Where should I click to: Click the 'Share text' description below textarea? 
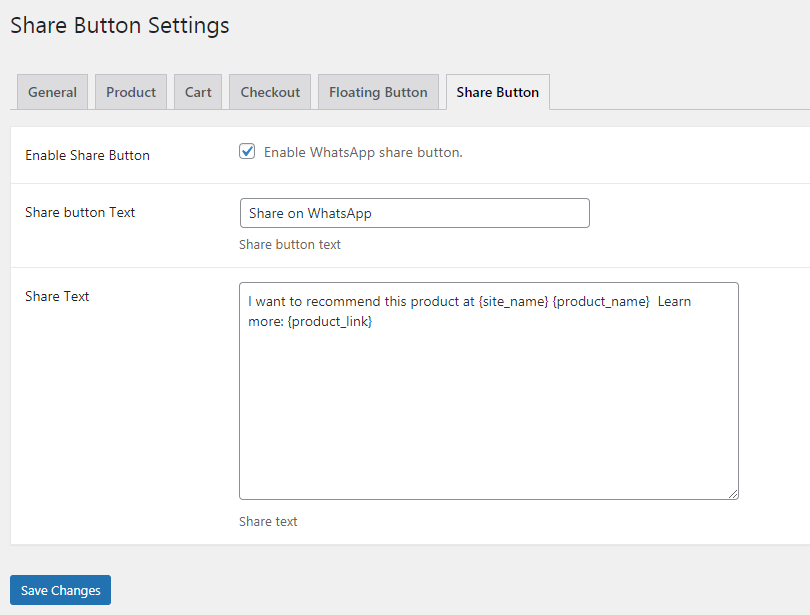tap(268, 522)
